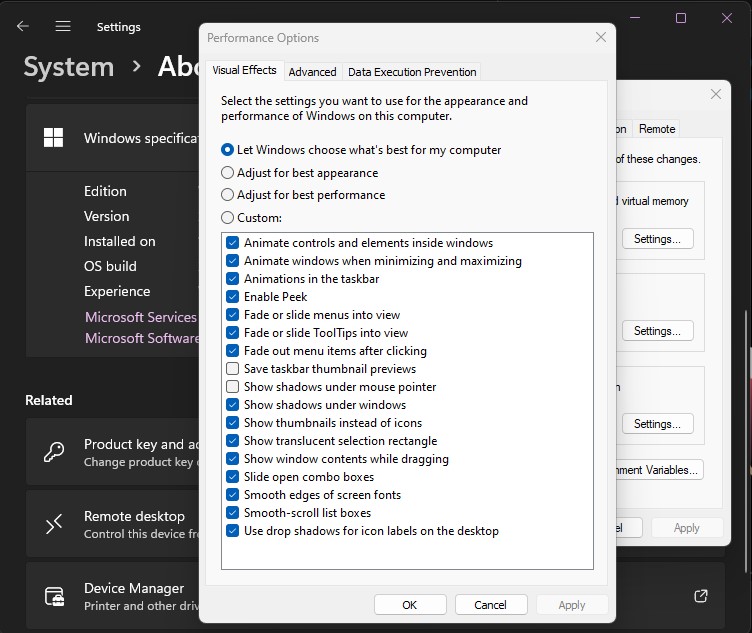This screenshot has width=752, height=633.
Task: Close the System Properties dialog behind
Action: pyautogui.click(x=716, y=94)
